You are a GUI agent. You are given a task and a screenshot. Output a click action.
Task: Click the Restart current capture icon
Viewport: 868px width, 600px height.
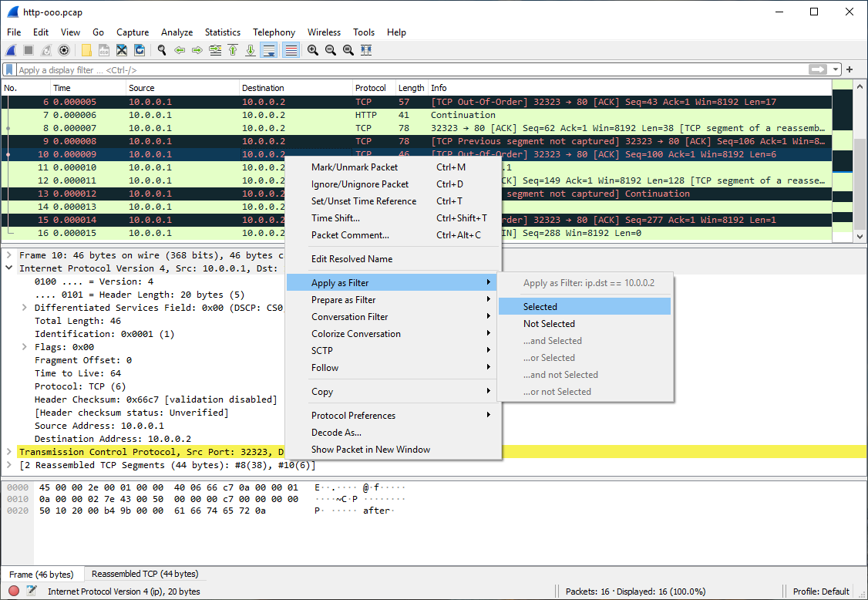(45, 49)
